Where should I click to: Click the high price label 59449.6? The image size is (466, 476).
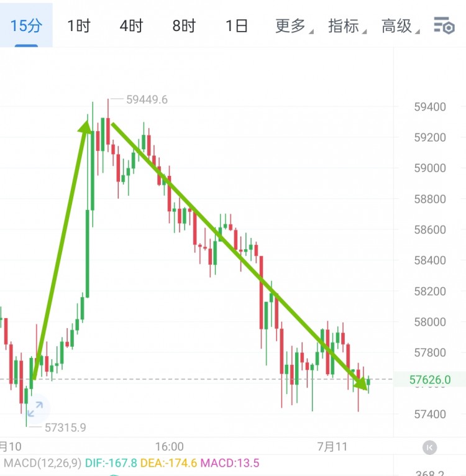pyautogui.click(x=147, y=99)
